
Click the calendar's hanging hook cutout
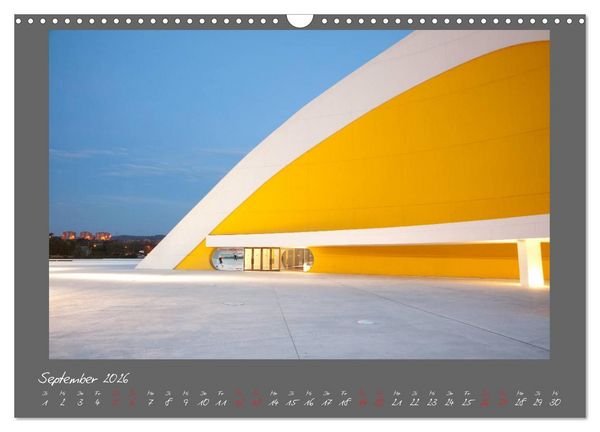pyautogui.click(x=300, y=21)
